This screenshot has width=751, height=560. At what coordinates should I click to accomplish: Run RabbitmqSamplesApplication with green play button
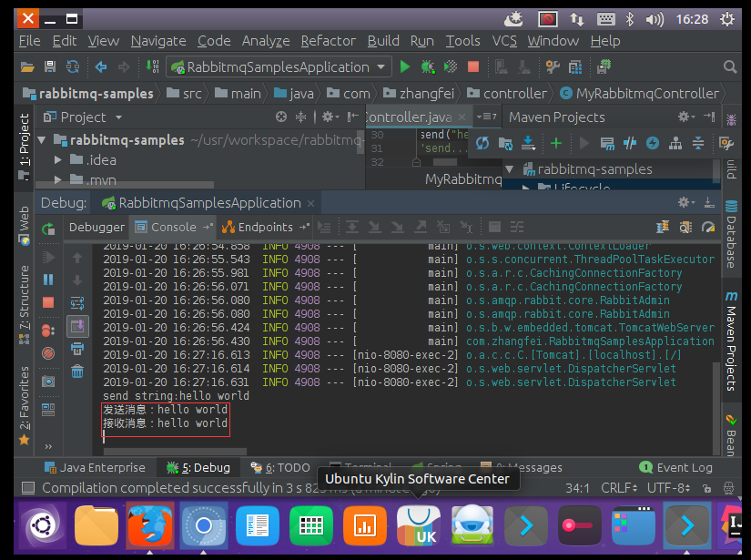(405, 66)
